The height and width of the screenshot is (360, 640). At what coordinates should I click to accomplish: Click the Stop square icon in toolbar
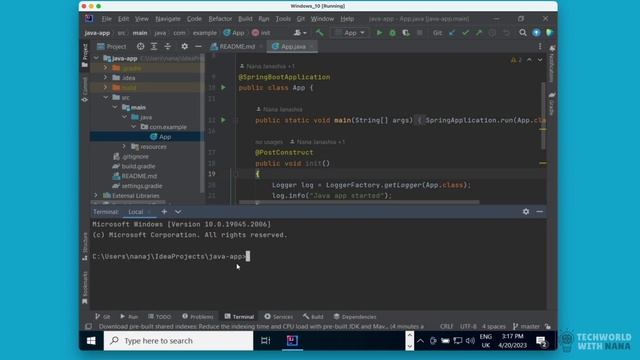click(419, 33)
